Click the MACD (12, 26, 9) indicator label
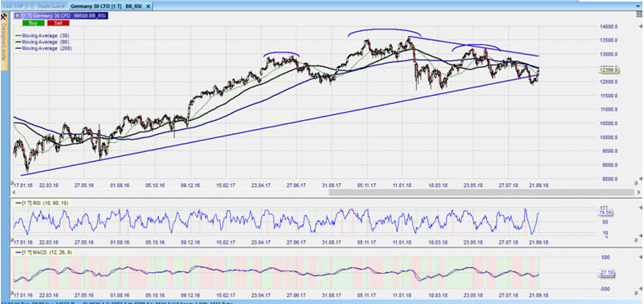644x304 pixels. click(43, 252)
